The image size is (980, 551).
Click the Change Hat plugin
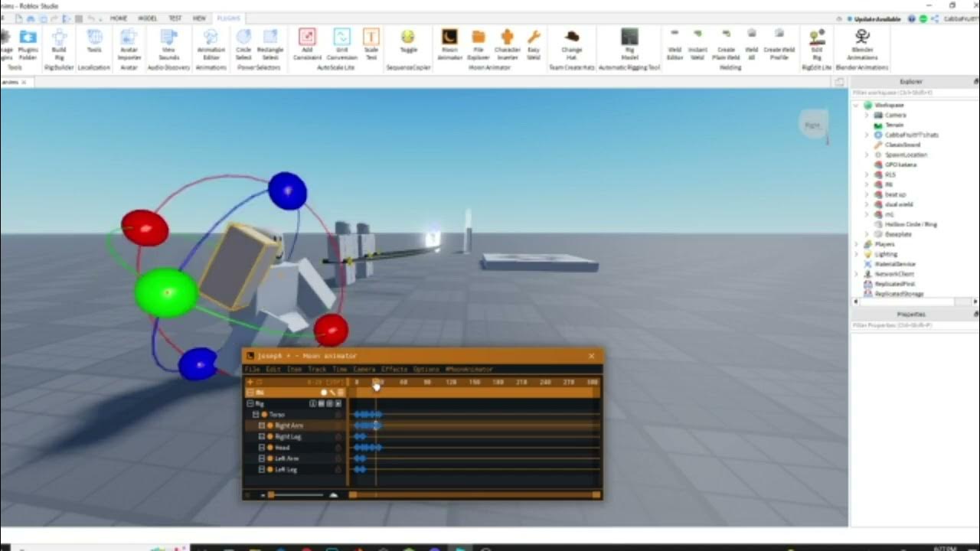pos(572,44)
